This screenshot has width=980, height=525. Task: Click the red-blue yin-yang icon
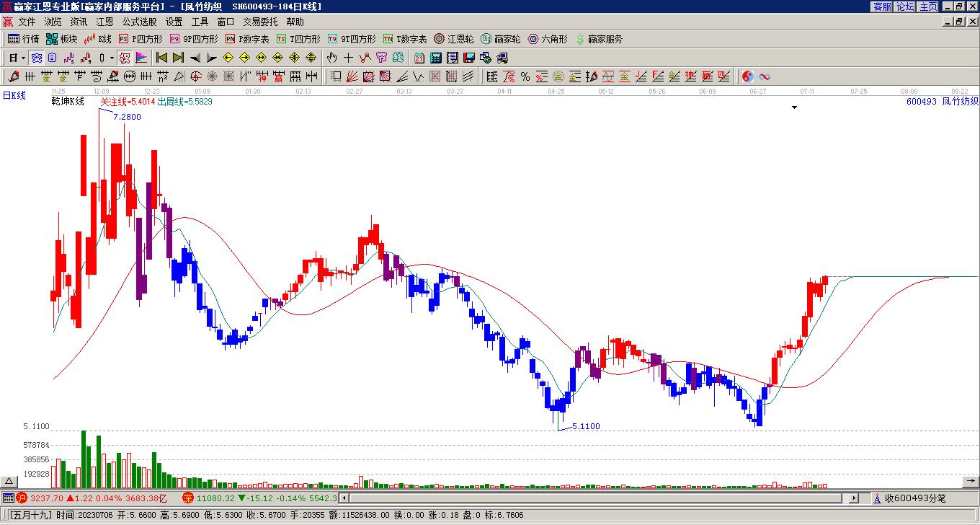[x=748, y=76]
